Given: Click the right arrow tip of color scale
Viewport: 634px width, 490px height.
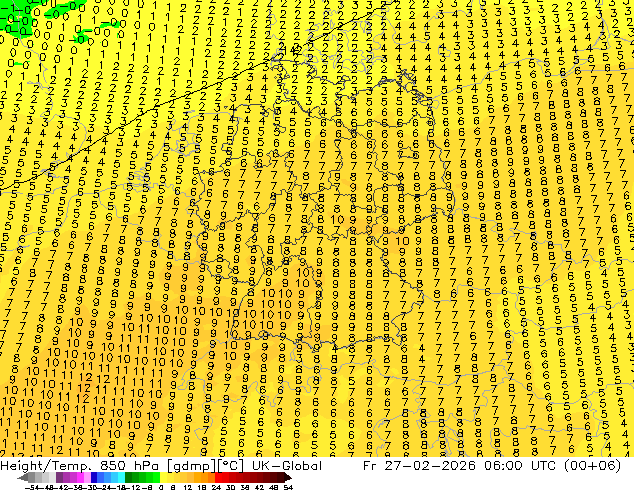Looking at the screenshot, I should (290, 478).
